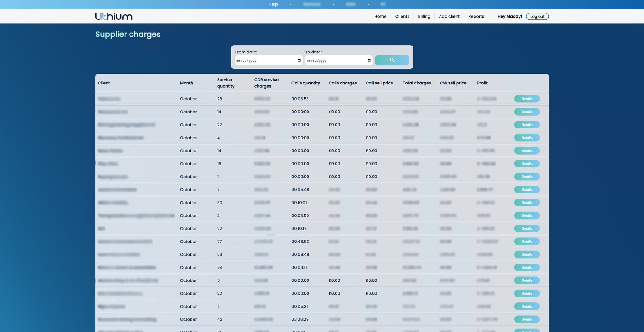The width and height of the screenshot is (644, 332).
Task: Click the magnifying glass search button
Action: [392, 60]
